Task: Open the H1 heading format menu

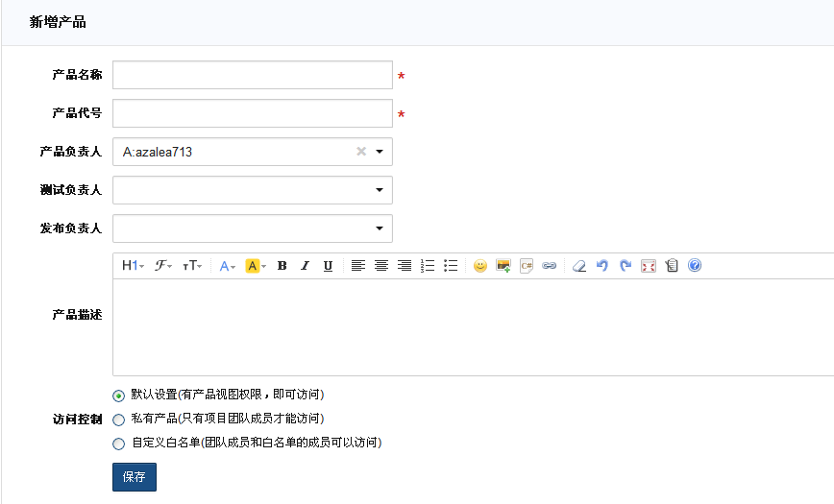Action: coord(133,265)
